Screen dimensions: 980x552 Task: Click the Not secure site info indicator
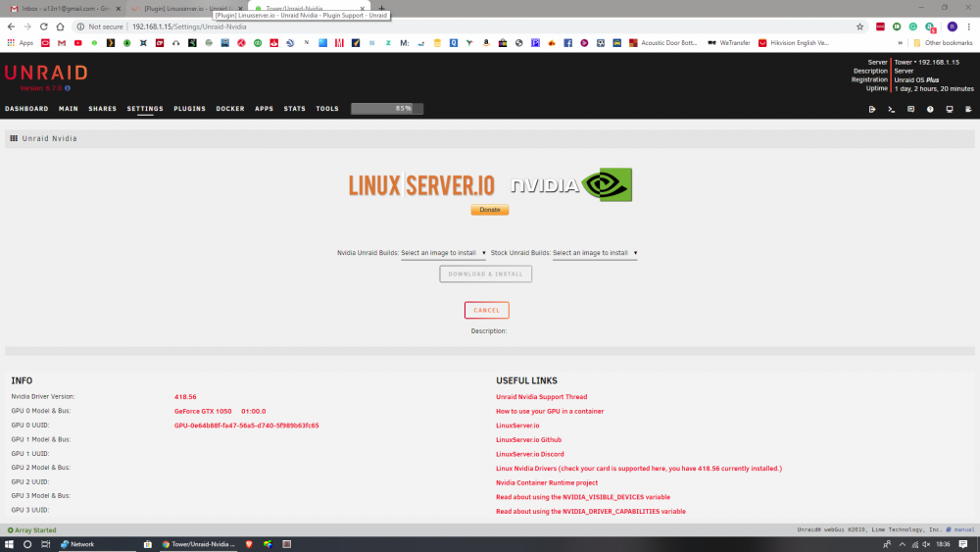(x=100, y=26)
